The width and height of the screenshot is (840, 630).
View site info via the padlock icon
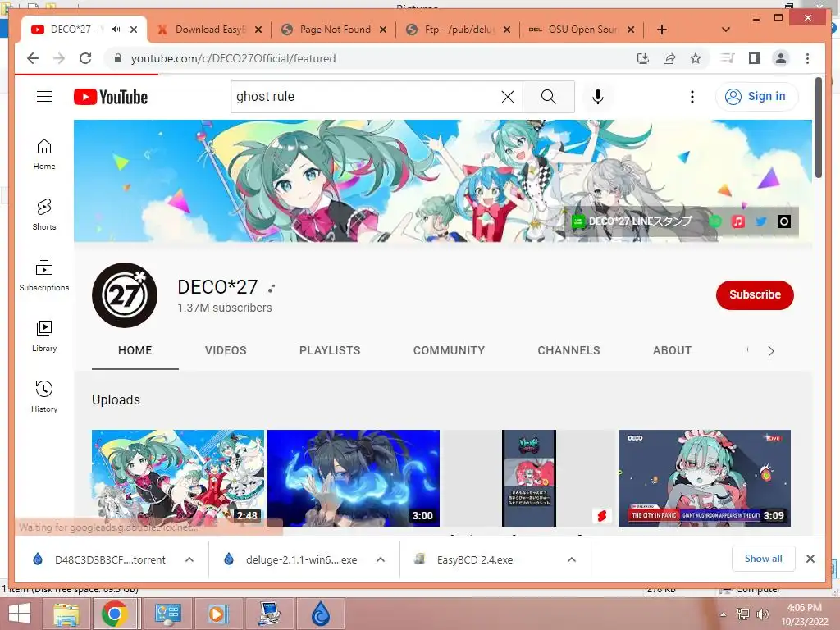(118, 58)
